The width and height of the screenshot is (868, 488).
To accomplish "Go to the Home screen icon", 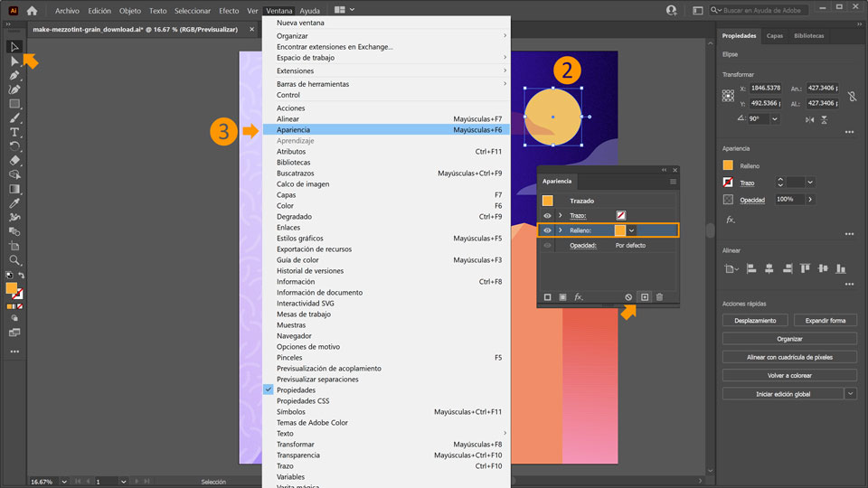I will 33,11.
